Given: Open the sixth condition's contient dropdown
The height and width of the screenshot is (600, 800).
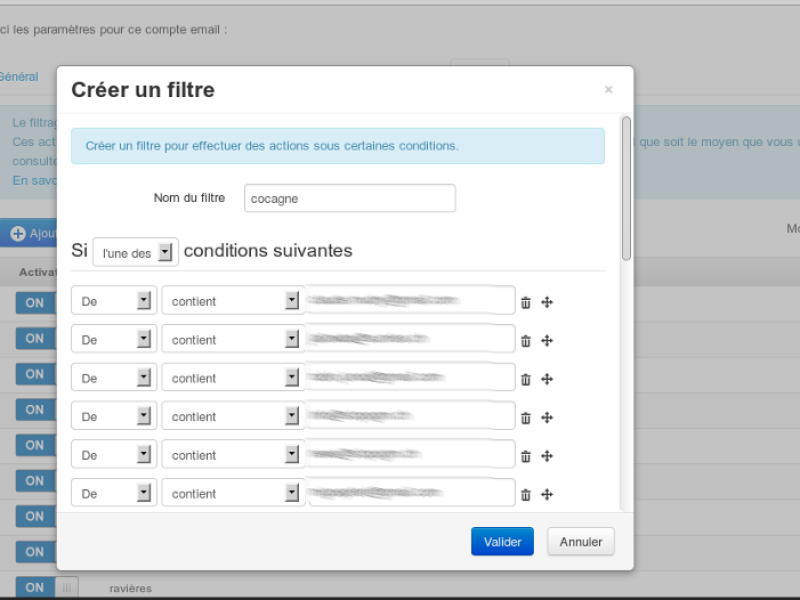Looking at the screenshot, I should point(233,493).
